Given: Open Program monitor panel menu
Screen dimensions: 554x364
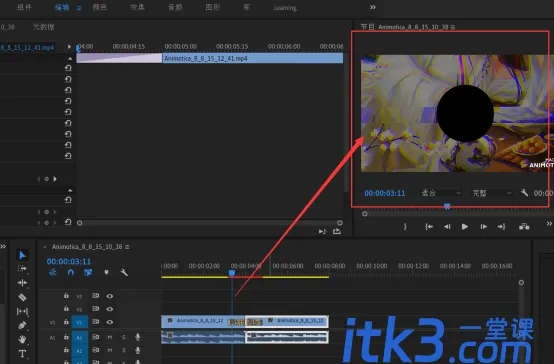Looking at the screenshot, I should tap(453, 27).
